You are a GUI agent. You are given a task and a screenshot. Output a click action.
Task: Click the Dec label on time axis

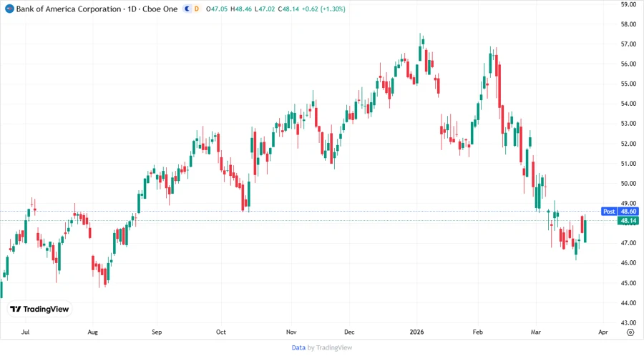[349, 332]
